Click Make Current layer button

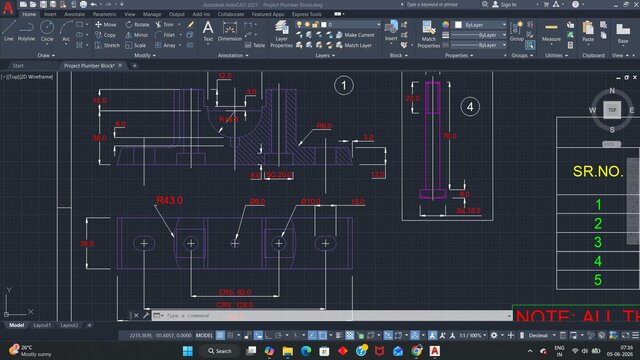[355, 35]
